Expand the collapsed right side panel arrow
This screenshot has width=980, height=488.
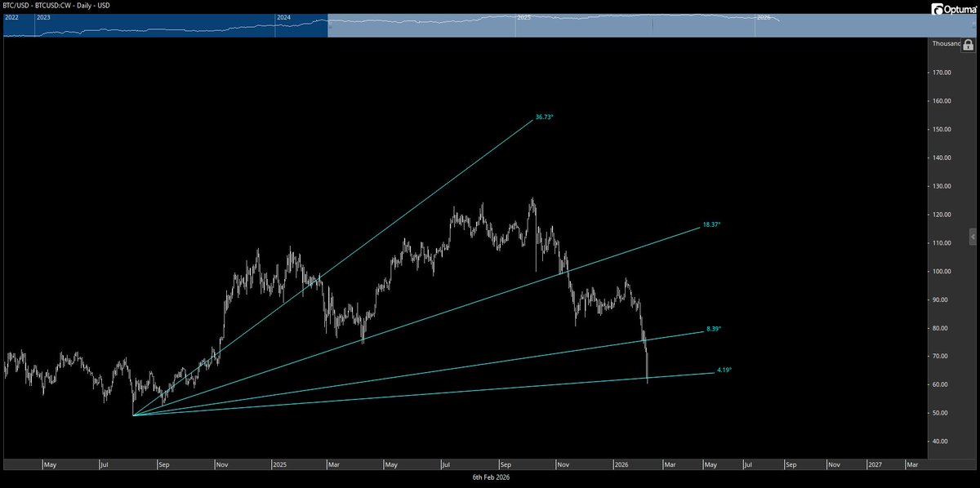coord(973,237)
